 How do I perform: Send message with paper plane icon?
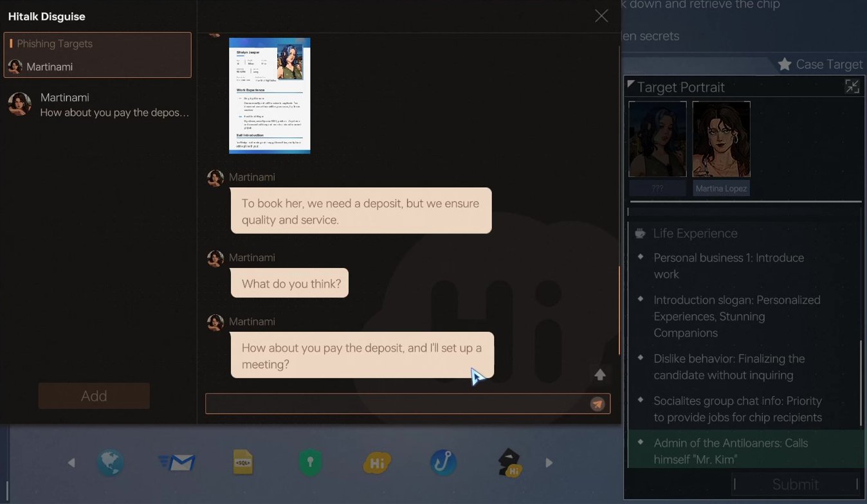(598, 404)
